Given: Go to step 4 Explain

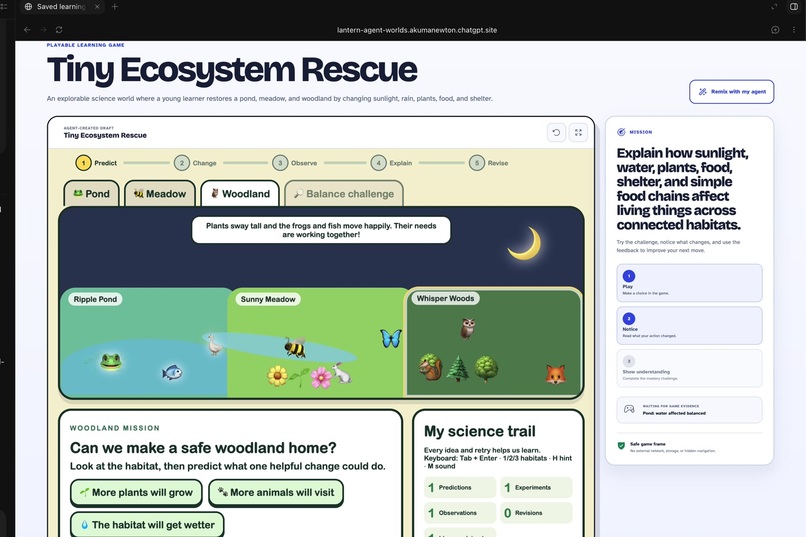Looking at the screenshot, I should 392,163.
